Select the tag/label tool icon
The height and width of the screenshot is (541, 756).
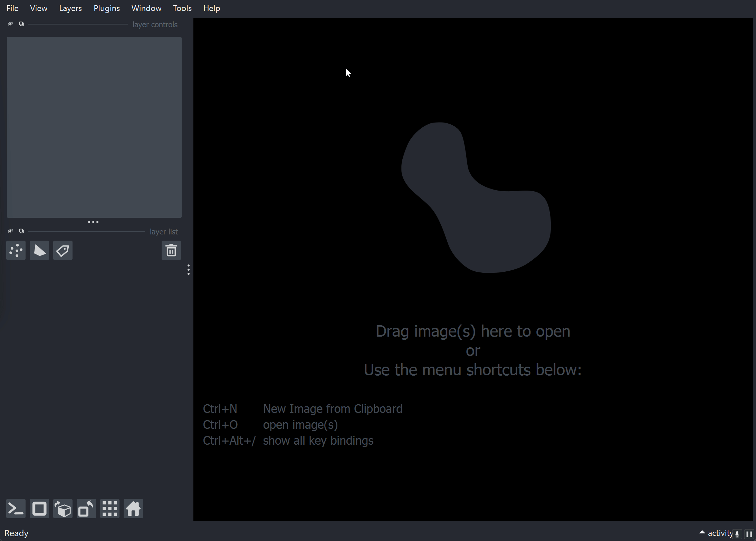(63, 251)
